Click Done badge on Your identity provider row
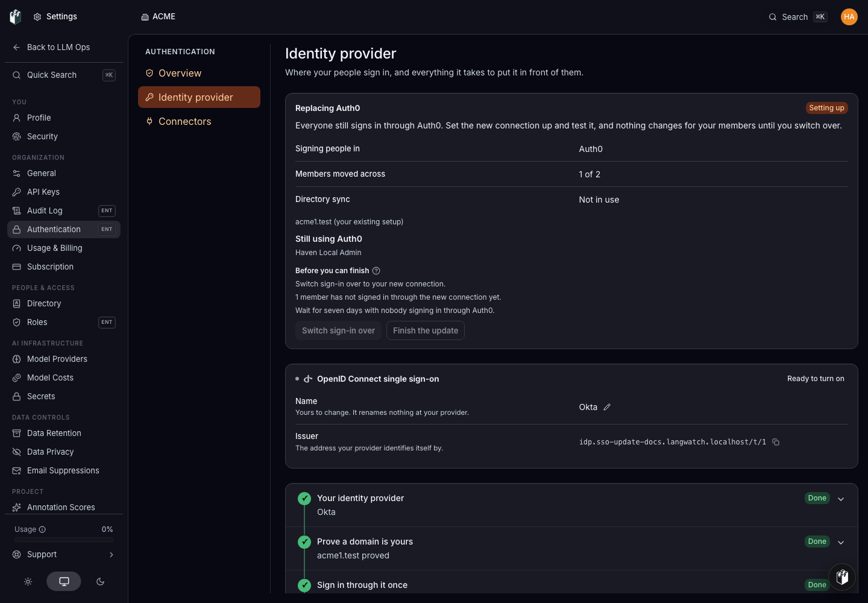 (817, 498)
